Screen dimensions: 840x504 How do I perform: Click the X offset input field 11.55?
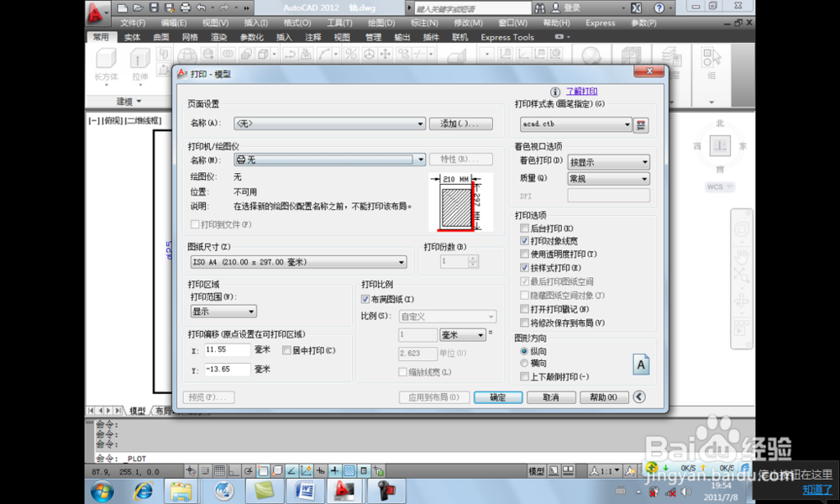coord(227,349)
